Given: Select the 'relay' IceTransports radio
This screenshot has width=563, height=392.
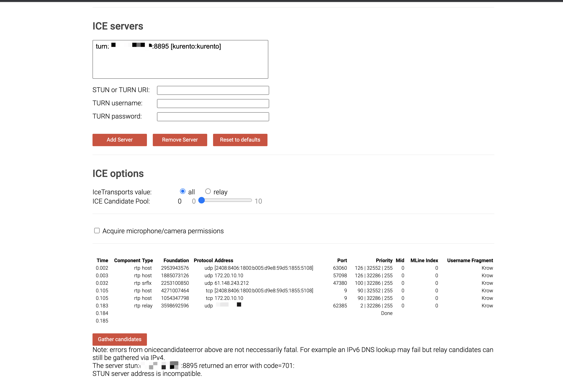Looking at the screenshot, I should (208, 191).
